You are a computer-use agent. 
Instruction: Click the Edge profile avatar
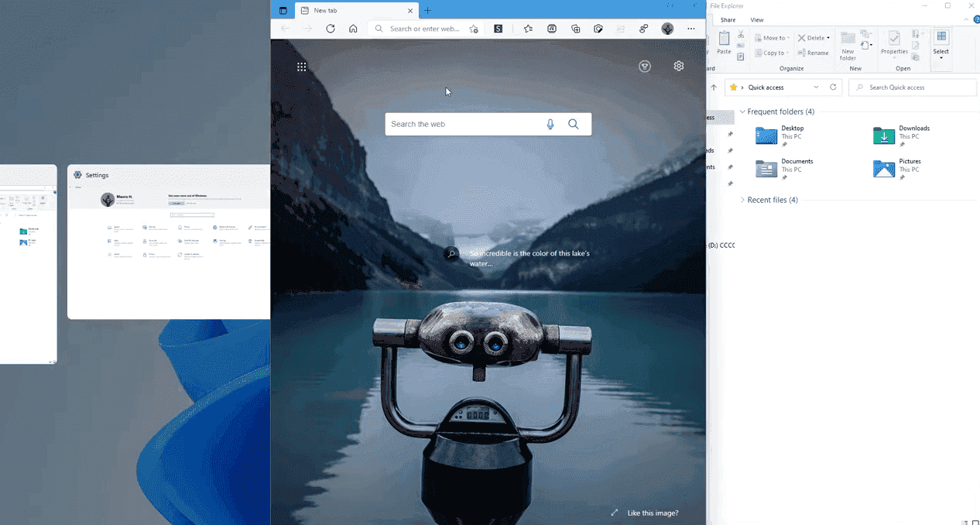coord(667,29)
